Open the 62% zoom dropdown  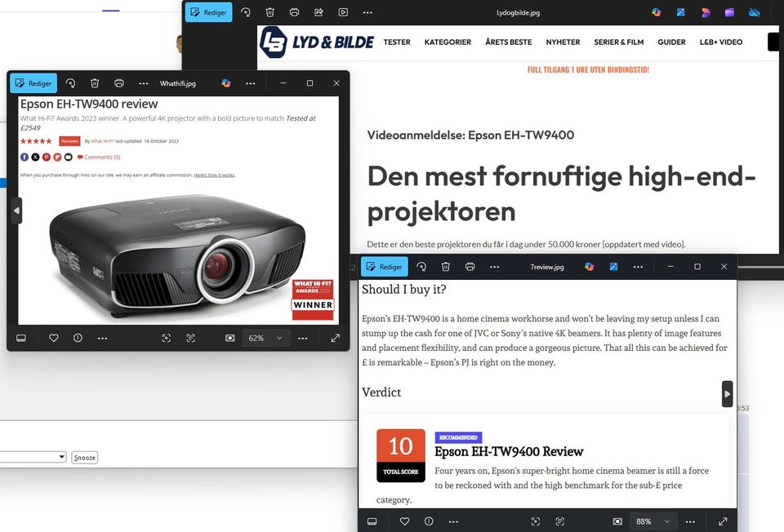pos(265,338)
